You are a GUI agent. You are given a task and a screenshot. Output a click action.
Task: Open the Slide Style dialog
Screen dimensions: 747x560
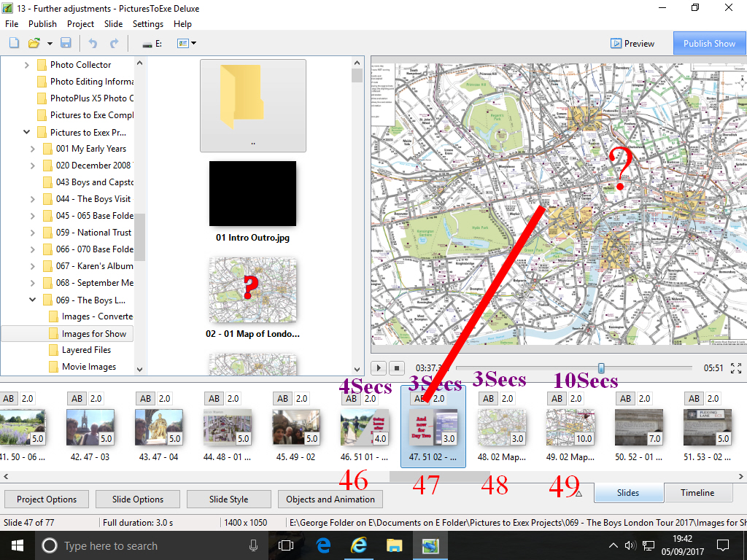(x=228, y=499)
